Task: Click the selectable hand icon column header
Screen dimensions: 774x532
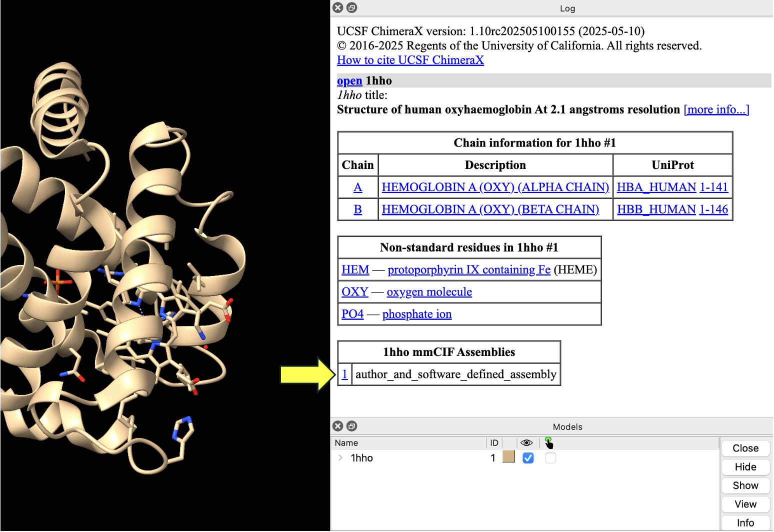Action: click(549, 443)
